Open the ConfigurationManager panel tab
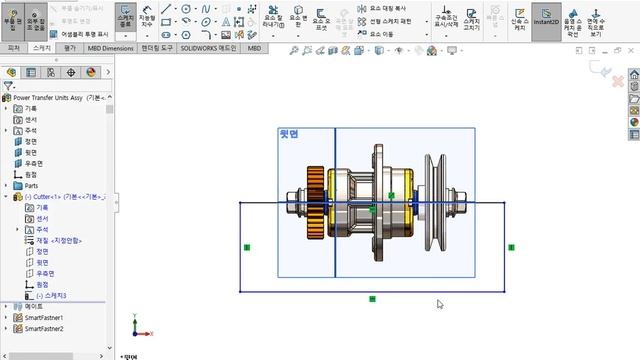640x360 pixels. click(51, 72)
